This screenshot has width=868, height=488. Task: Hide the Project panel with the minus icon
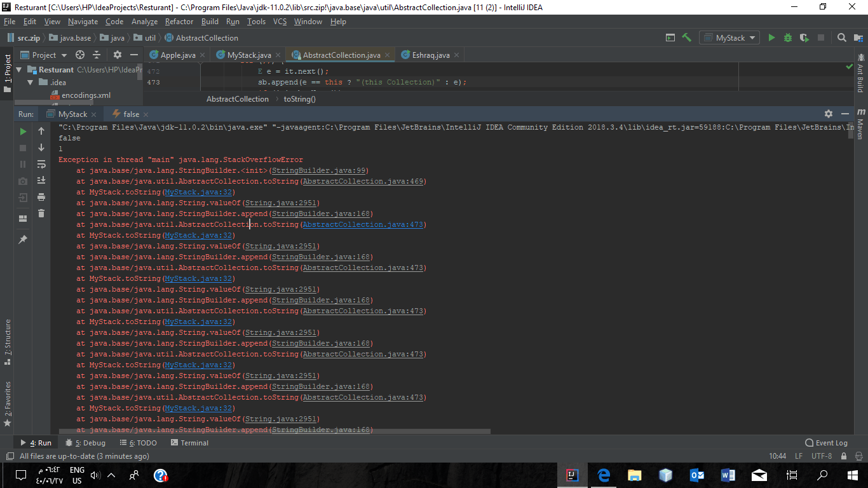coord(134,55)
